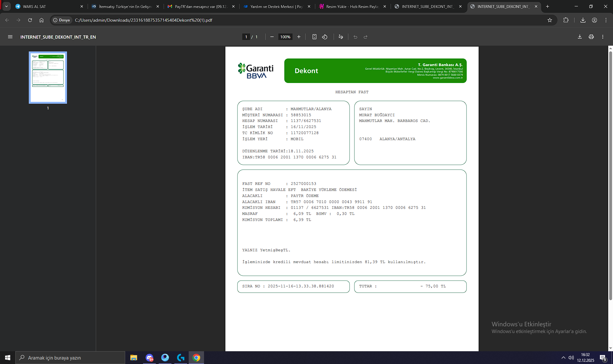Reload the current page

(x=30, y=20)
